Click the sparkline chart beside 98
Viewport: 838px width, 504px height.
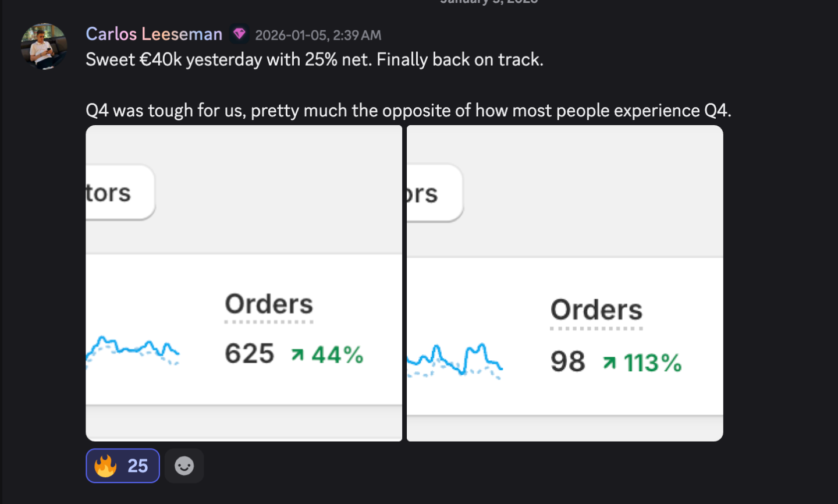coord(454,359)
